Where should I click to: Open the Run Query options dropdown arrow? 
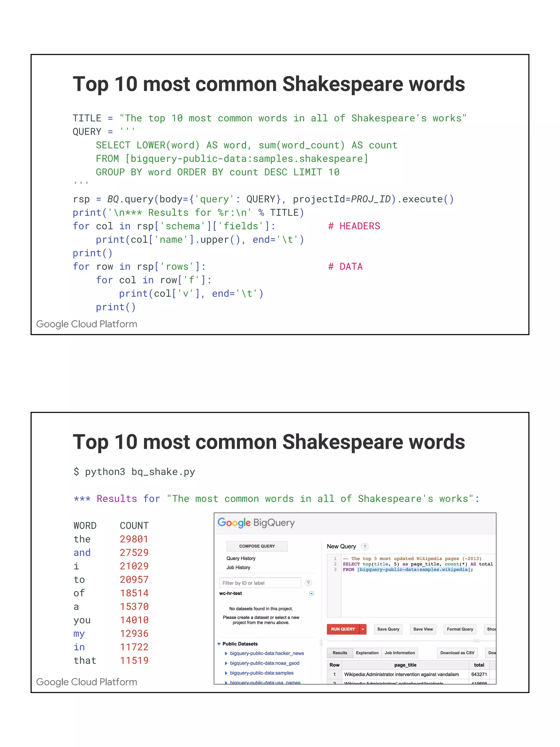[363, 629]
